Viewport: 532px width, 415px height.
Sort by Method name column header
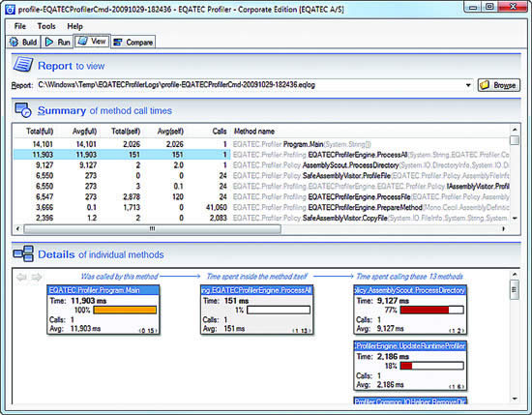(254, 132)
